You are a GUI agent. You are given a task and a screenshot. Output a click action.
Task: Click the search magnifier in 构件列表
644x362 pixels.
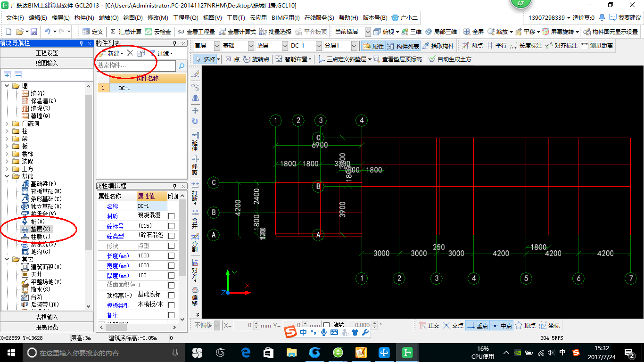(x=182, y=66)
